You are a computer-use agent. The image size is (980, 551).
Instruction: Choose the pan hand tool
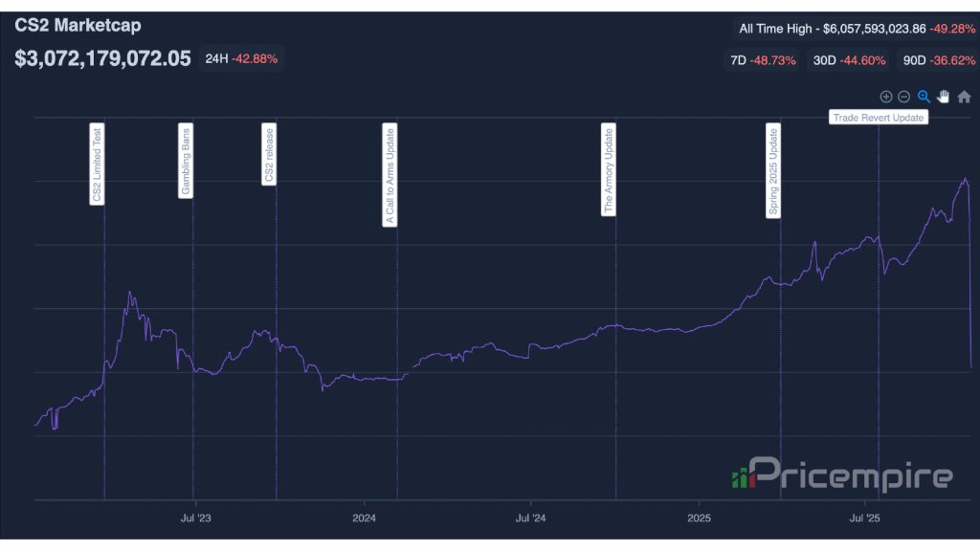coord(944,96)
